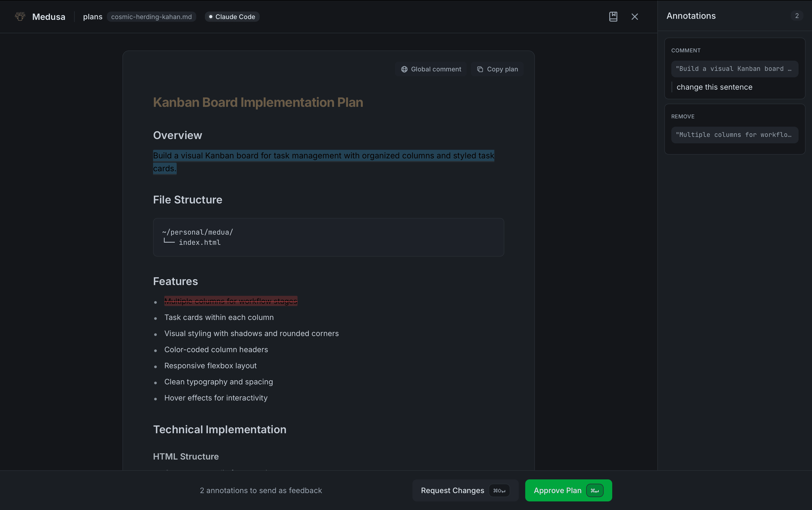Click the globe icon on Global comment
Viewport: 812px width, 510px height.
click(x=404, y=69)
